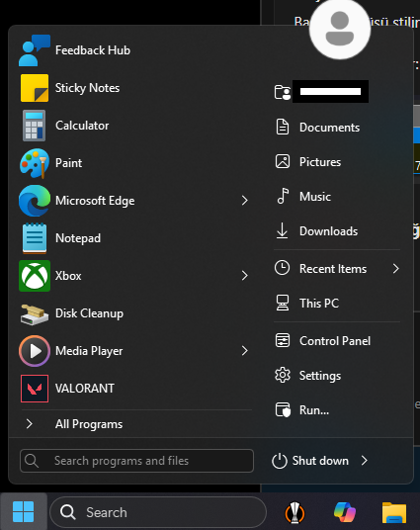Image resolution: width=420 pixels, height=530 pixels.
Task: Expand Xbox submenu arrow
Action: tap(245, 276)
